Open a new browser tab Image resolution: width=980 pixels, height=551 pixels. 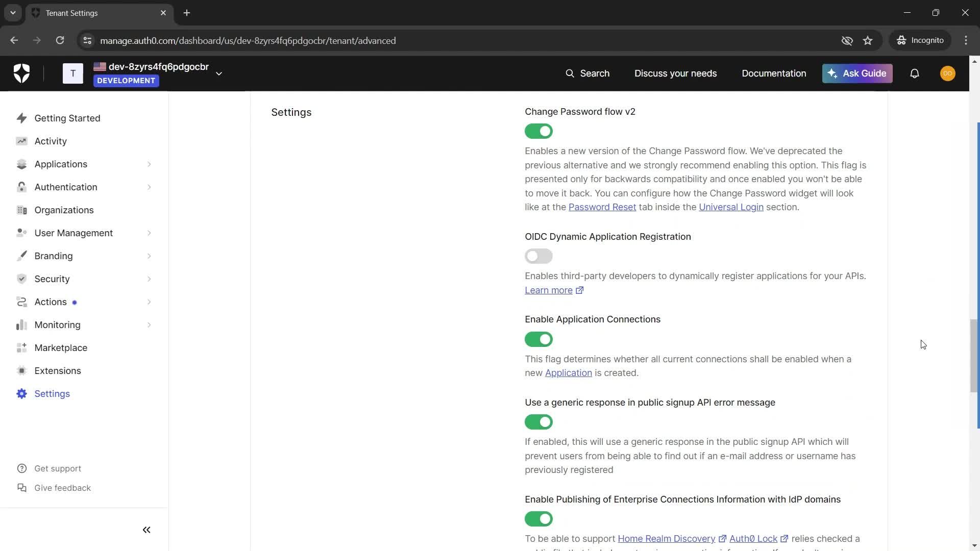point(187,13)
